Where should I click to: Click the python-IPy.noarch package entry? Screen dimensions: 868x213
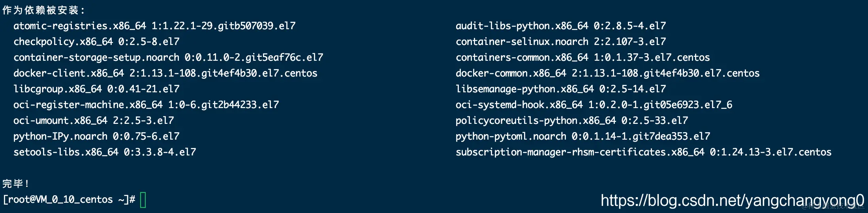point(96,136)
